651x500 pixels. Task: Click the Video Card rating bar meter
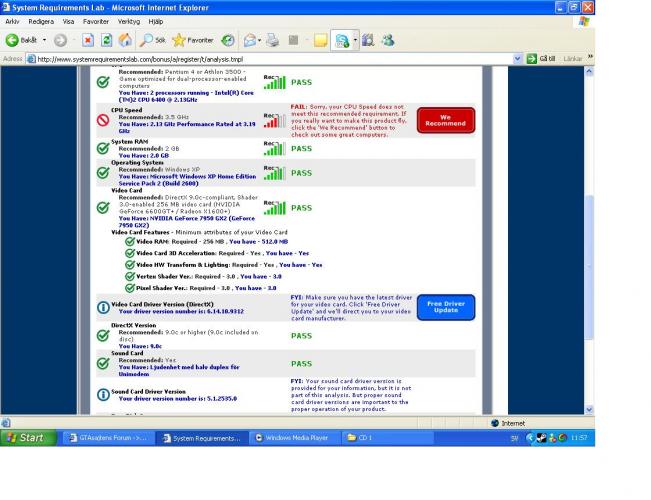click(274, 208)
